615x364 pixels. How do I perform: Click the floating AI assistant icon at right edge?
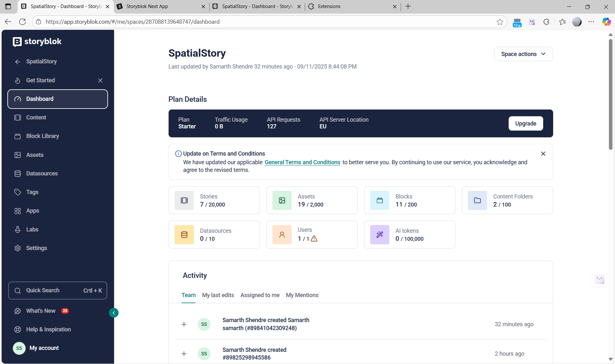[x=600, y=279]
